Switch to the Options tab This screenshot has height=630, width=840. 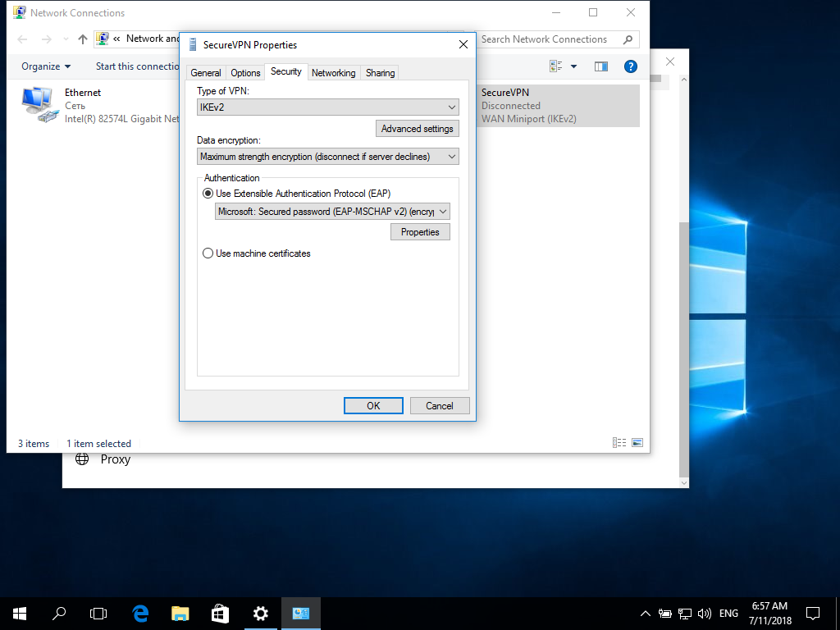tap(245, 73)
